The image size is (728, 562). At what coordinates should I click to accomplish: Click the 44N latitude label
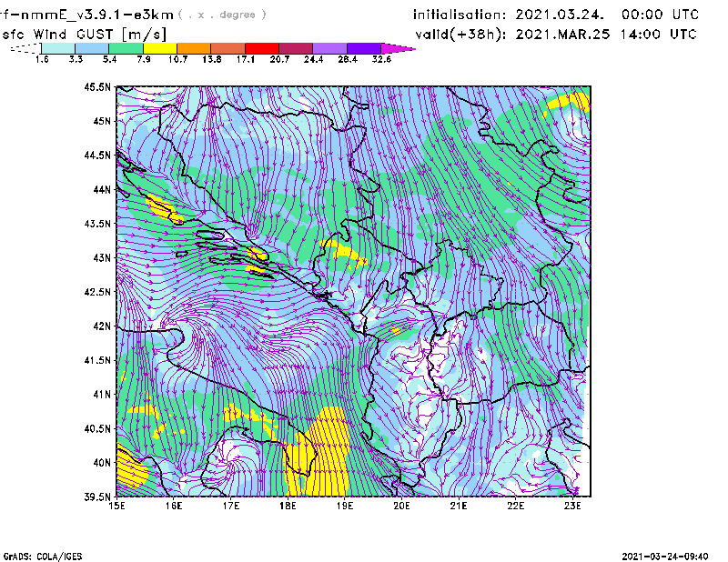pyautogui.click(x=102, y=189)
